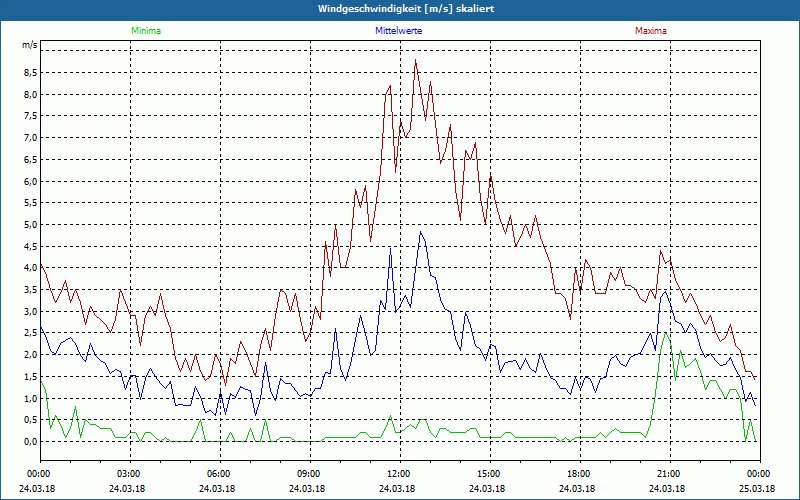Click the 1,0 y-axis value
800x500 pixels.
30,398
